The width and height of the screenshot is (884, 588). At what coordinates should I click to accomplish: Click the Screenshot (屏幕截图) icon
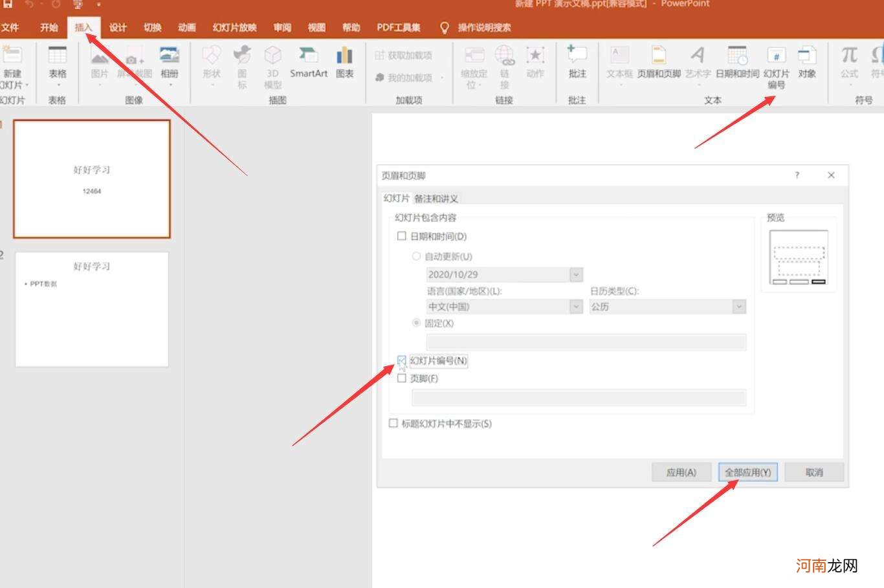pos(135,56)
